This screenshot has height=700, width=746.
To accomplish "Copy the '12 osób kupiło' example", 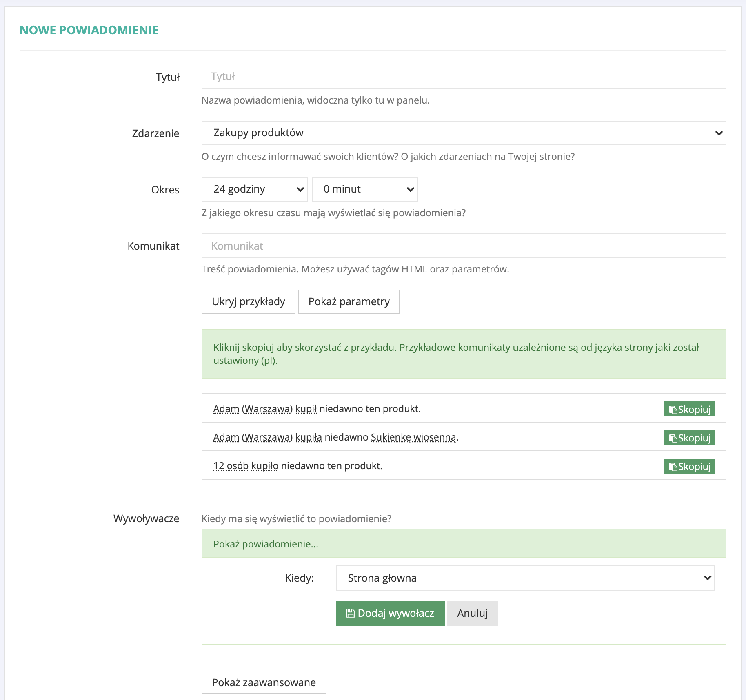I will point(689,466).
